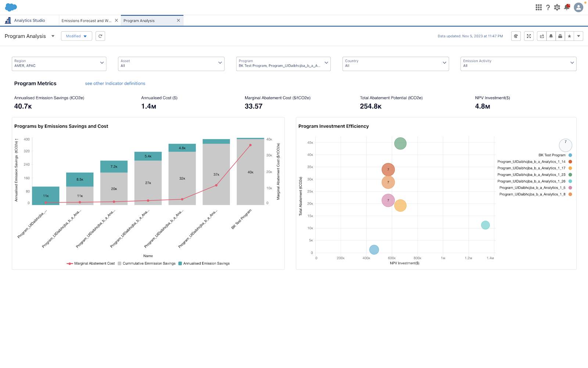The image size is (588, 368).
Task: Select the pink bubble labeled 7
Action: click(x=388, y=201)
